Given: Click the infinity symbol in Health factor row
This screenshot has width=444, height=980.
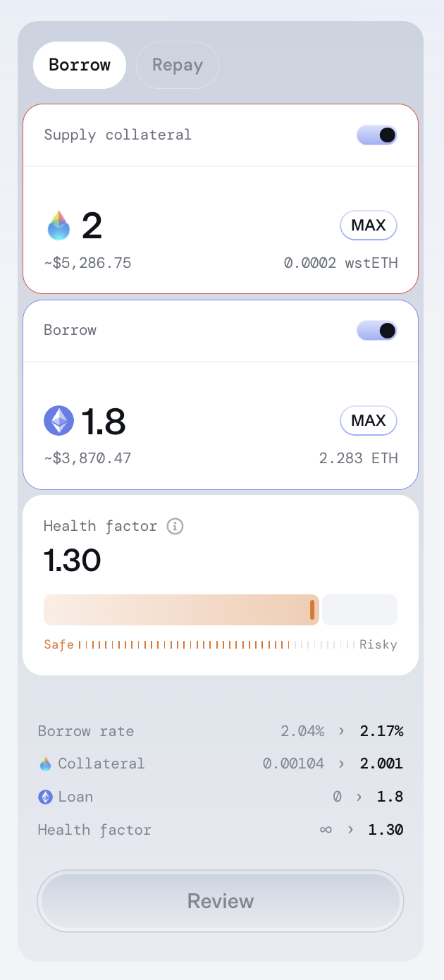Looking at the screenshot, I should [325, 830].
